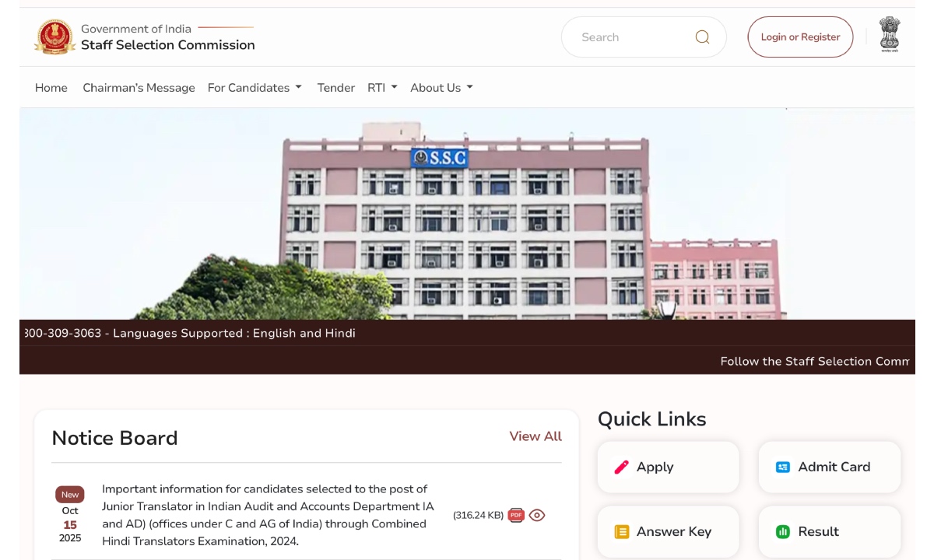934x560 pixels.
Task: Go to the Tender menu item
Action: pos(336,88)
